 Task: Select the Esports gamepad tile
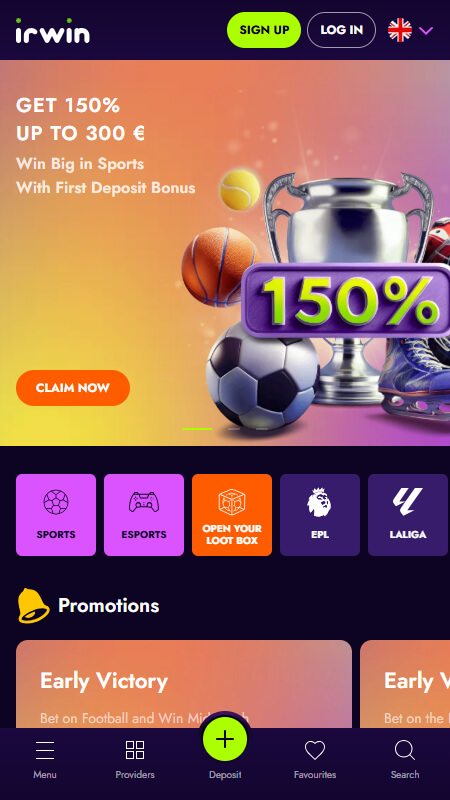tap(144, 515)
